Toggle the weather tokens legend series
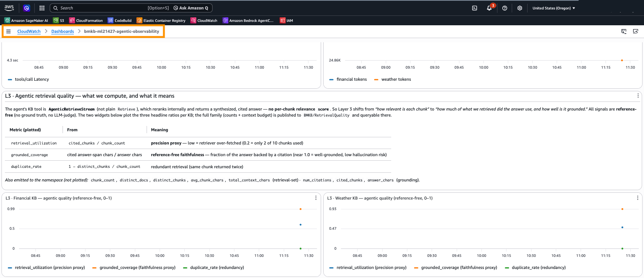This screenshot has height=278, width=644. click(x=392, y=79)
